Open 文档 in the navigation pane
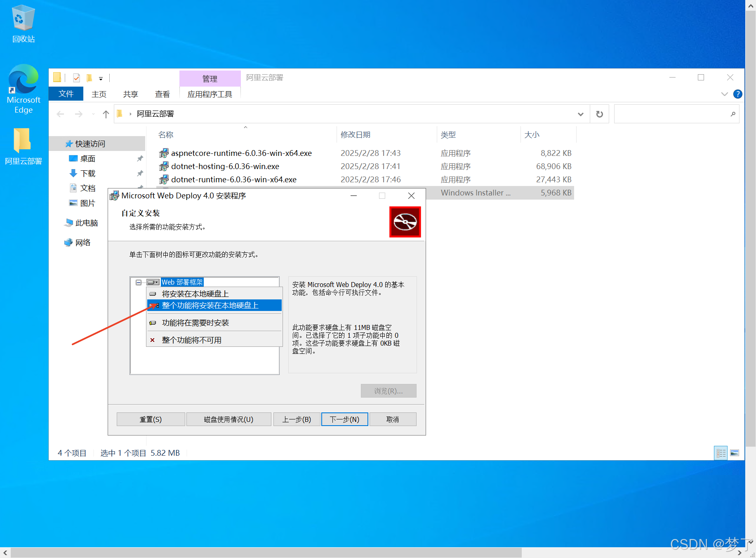Screen dimensions: 756x558 [82, 188]
